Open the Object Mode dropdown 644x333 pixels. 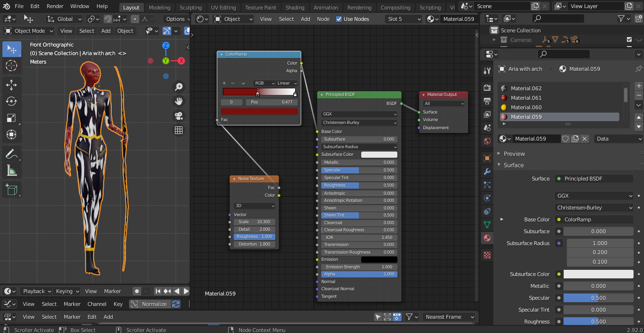(29, 31)
